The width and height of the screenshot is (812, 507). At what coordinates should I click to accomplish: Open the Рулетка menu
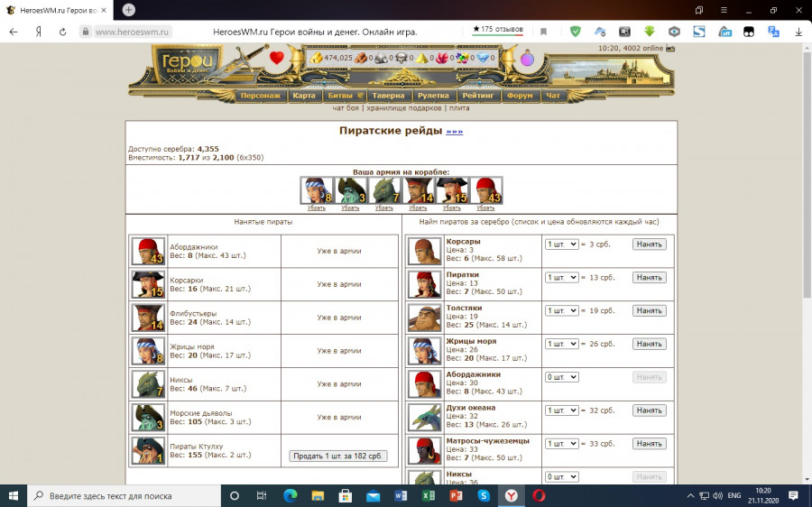pos(433,96)
